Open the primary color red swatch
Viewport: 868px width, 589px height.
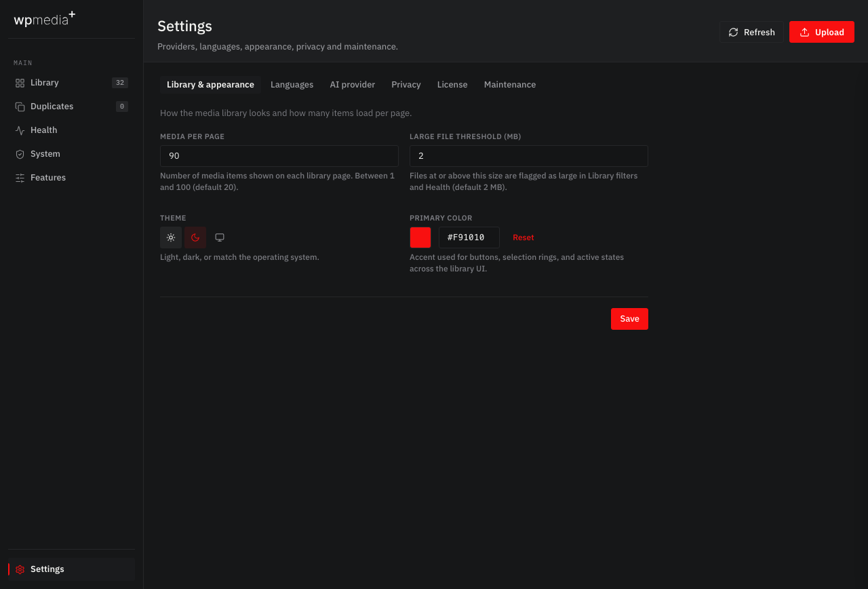coord(420,237)
